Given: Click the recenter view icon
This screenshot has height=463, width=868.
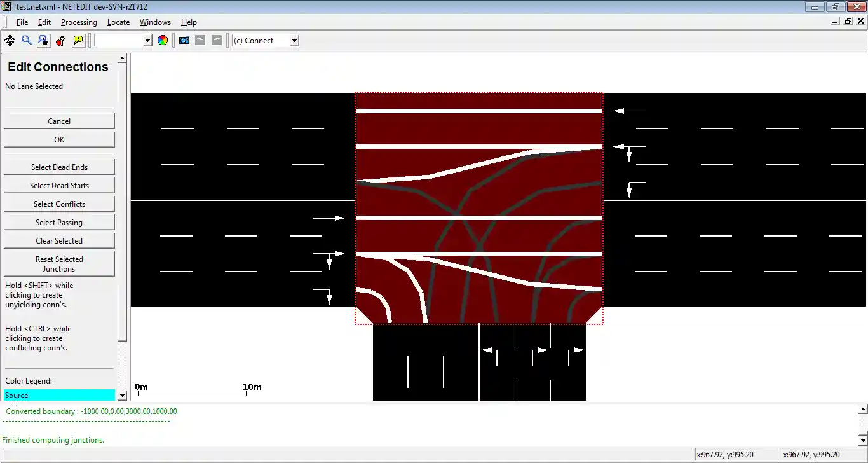Looking at the screenshot, I should [x=10, y=40].
